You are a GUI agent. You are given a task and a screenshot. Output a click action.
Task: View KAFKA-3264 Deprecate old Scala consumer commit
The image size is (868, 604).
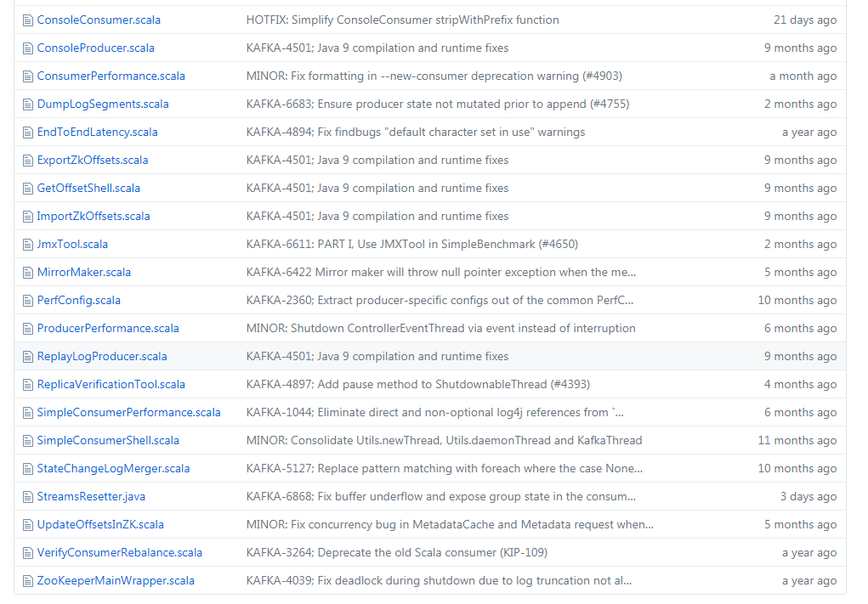tap(396, 552)
